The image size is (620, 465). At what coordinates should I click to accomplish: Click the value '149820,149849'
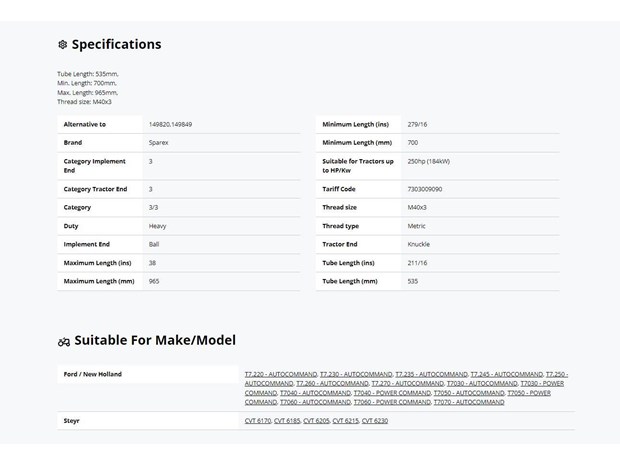(x=170, y=124)
